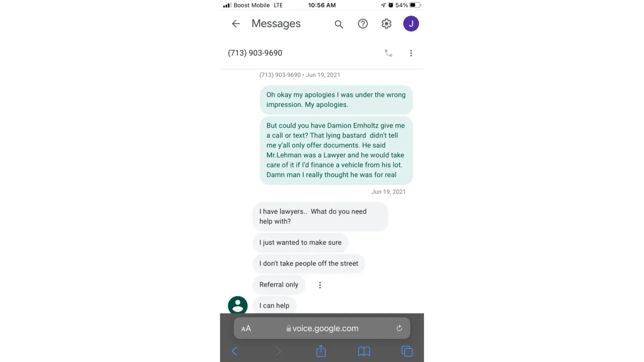Go back in Safari browser history

pos(234,351)
